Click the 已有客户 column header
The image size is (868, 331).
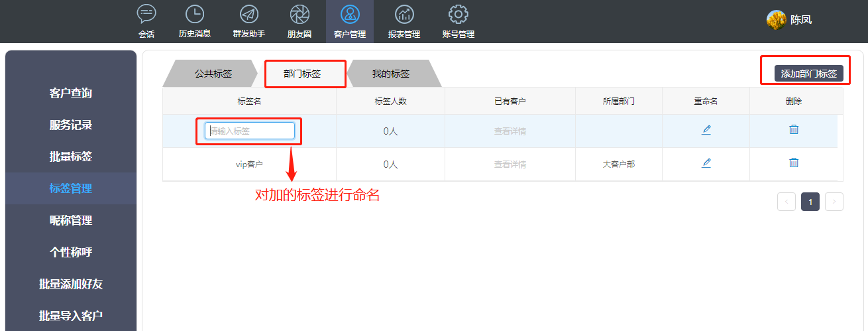click(510, 101)
